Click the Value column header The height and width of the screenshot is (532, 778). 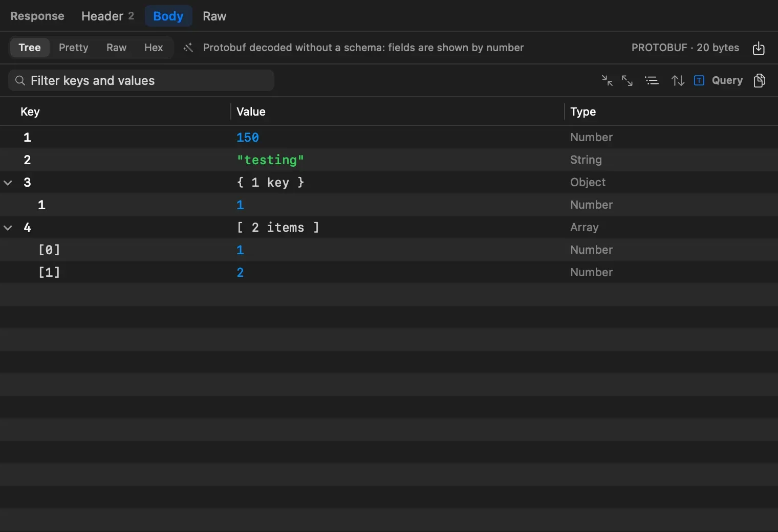point(251,112)
